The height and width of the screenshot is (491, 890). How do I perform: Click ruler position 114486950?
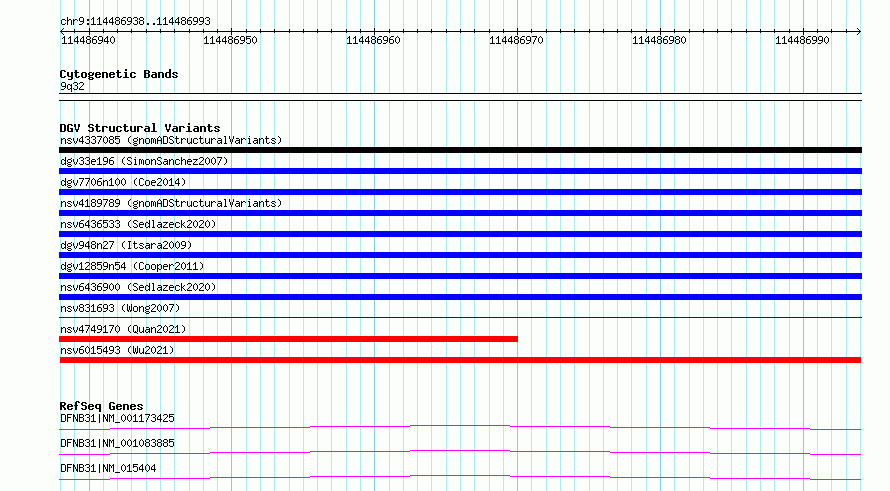click(230, 40)
